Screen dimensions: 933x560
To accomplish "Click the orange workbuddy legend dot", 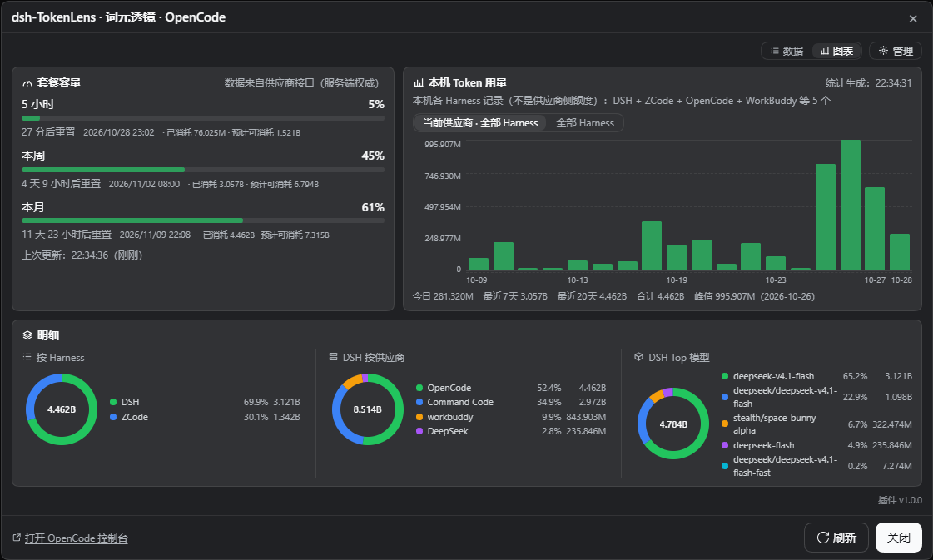I will pos(419,417).
